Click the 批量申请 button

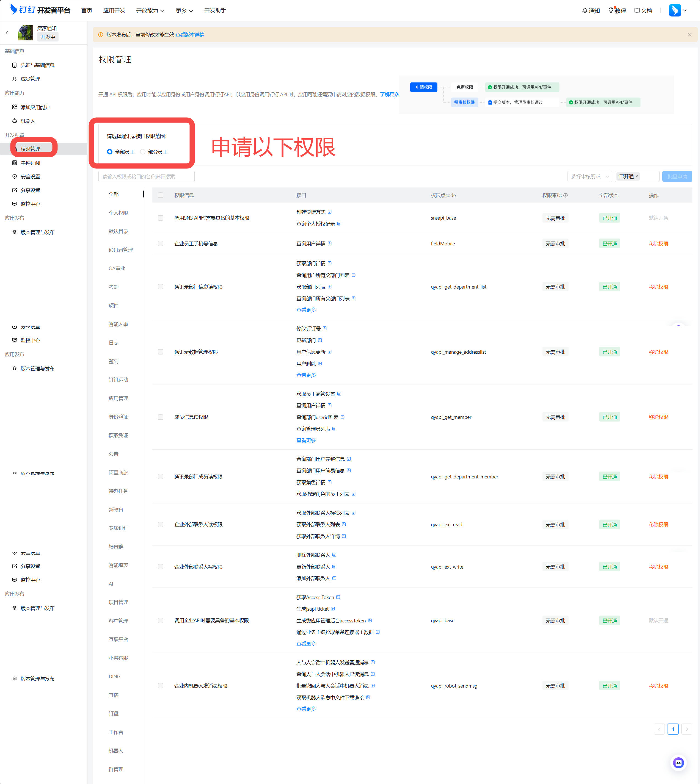(x=677, y=176)
